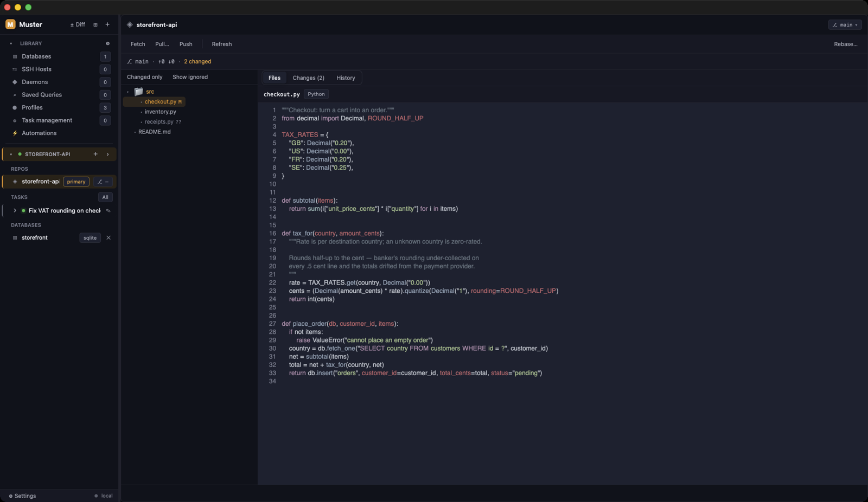Image resolution: width=868 pixels, height=502 pixels.
Task: Click the Muster app logo
Action: (10, 24)
